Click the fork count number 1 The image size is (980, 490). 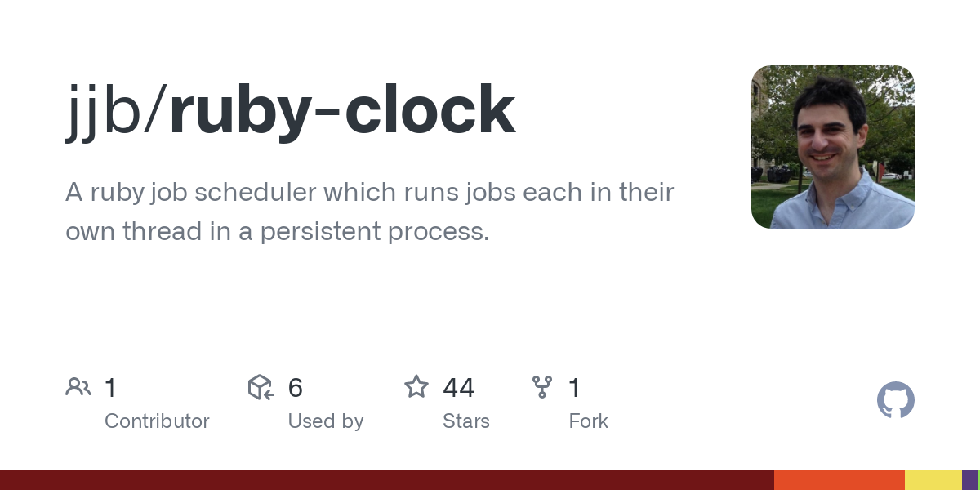tap(575, 387)
